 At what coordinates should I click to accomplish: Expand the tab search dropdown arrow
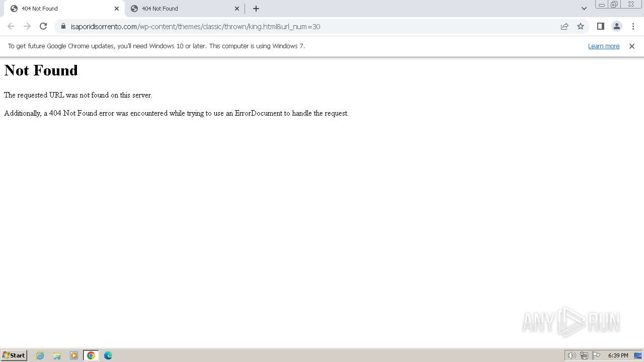pyautogui.click(x=584, y=9)
